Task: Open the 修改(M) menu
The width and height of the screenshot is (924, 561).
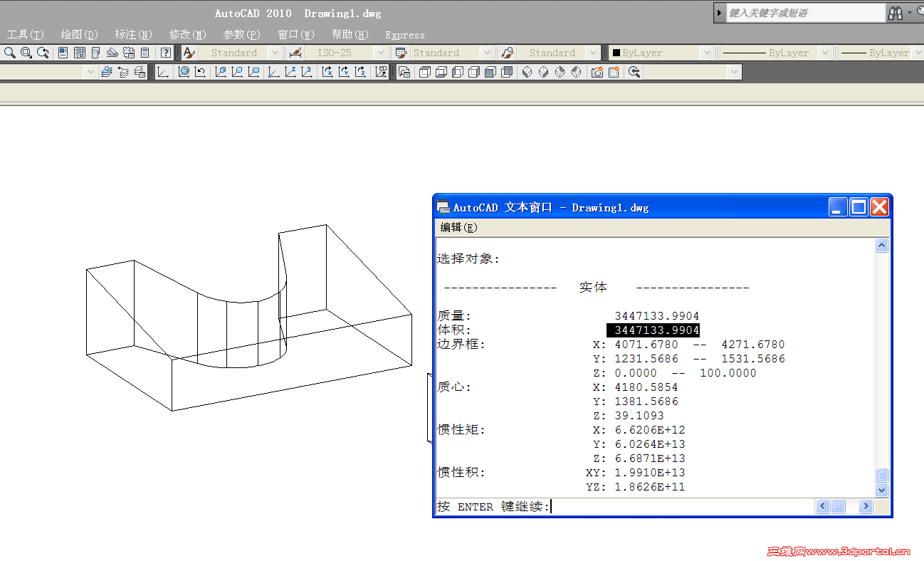Action: coord(188,35)
